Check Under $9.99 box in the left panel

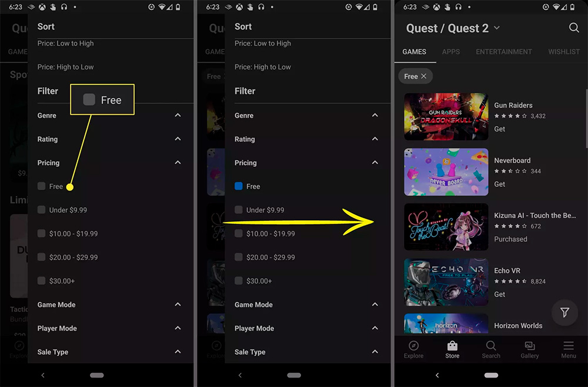(41, 210)
